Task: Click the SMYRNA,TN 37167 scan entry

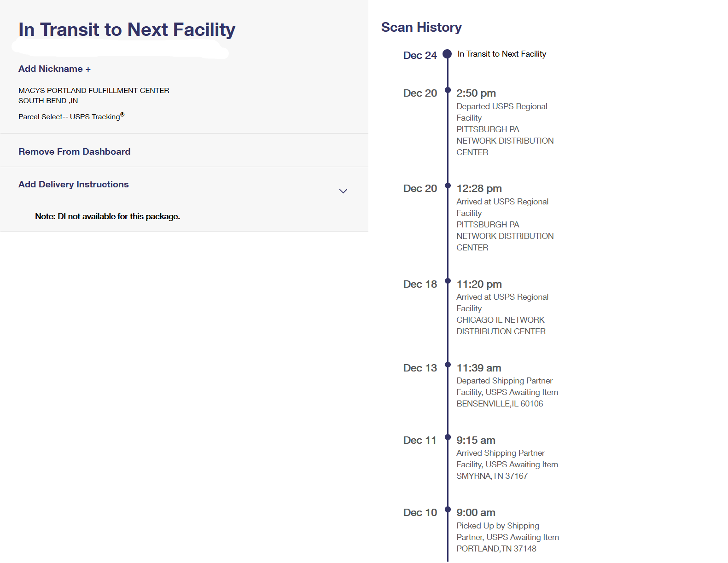Action: click(492, 476)
